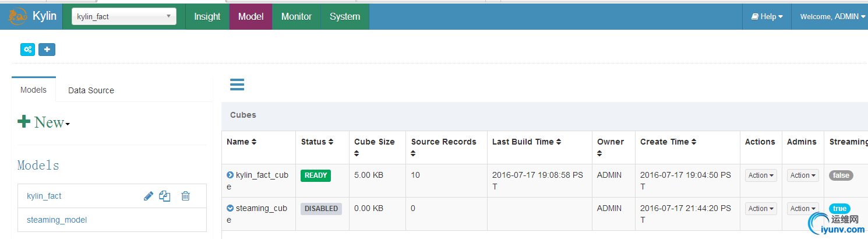
Task: Click the blue plus add-project button
Action: (47, 50)
